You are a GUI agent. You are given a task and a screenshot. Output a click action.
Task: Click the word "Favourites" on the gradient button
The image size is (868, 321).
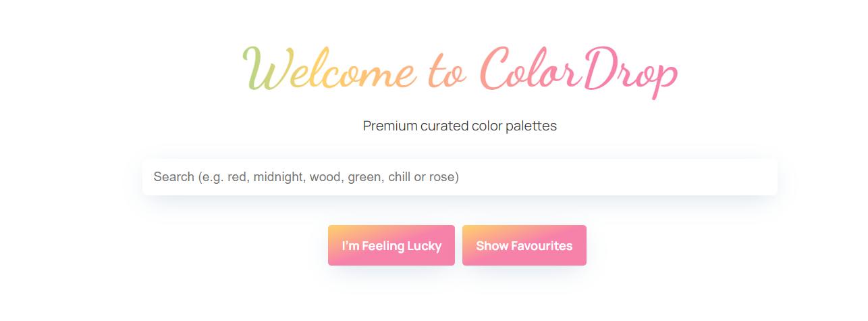pyautogui.click(x=542, y=246)
